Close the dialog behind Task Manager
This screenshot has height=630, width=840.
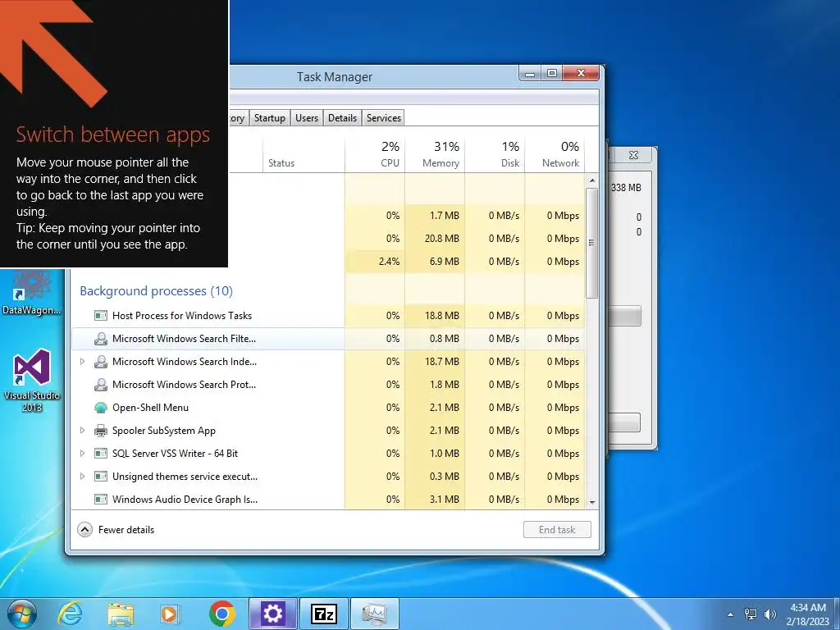pyautogui.click(x=634, y=155)
